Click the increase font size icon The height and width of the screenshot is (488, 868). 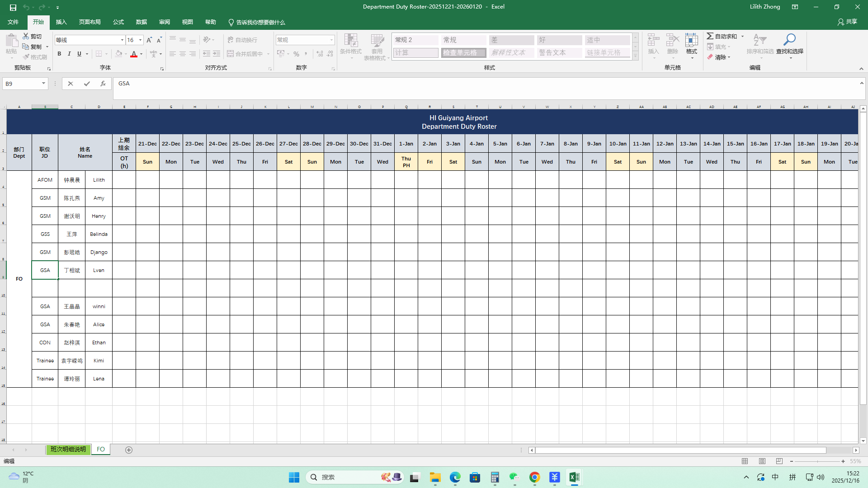[149, 40]
